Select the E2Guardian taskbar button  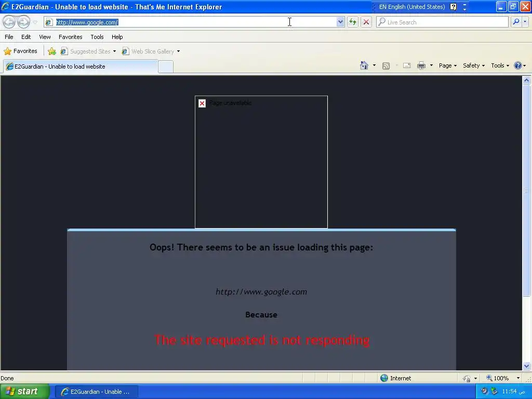[x=96, y=392]
